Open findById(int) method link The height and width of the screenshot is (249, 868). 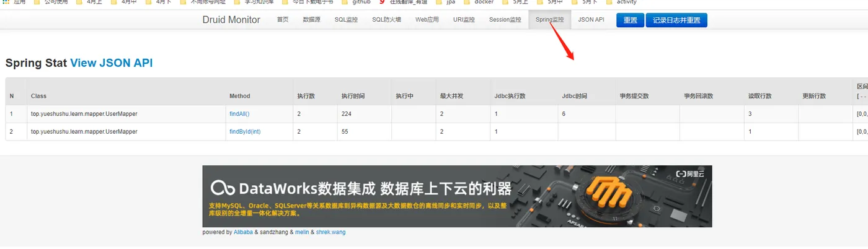click(245, 132)
